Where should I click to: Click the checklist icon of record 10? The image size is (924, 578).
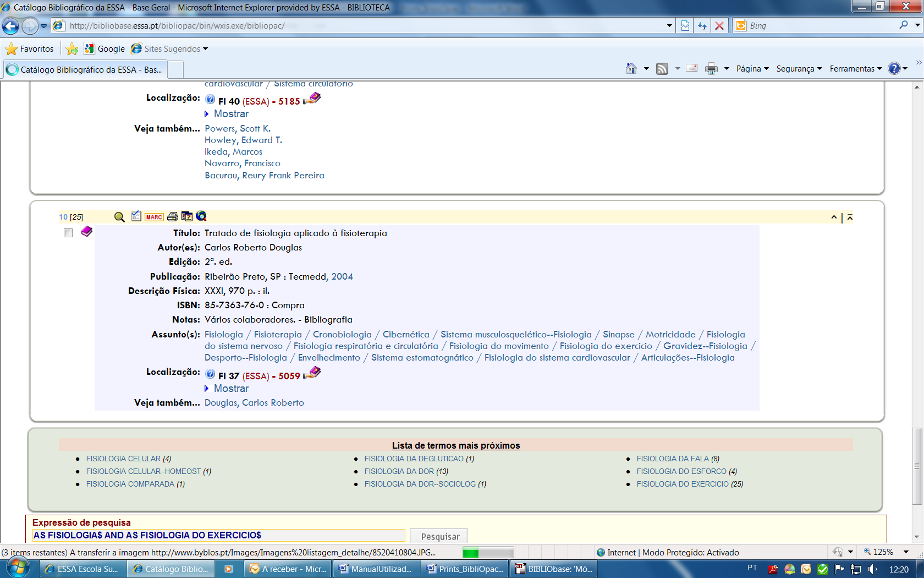click(136, 216)
